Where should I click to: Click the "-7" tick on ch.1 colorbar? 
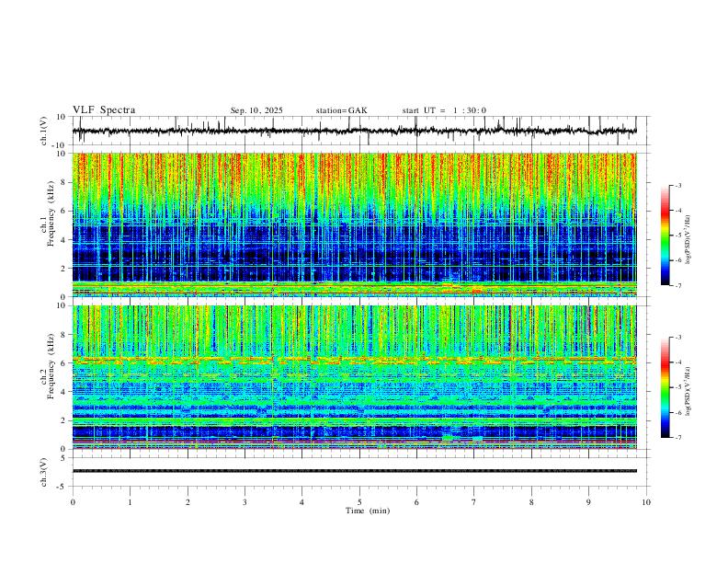pos(678,286)
